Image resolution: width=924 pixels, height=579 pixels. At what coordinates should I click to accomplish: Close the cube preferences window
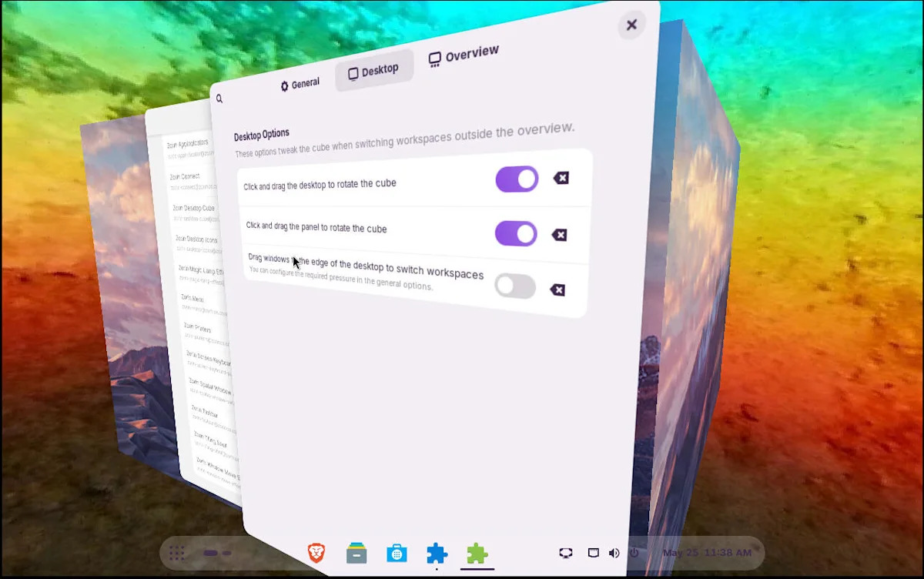[x=631, y=25]
